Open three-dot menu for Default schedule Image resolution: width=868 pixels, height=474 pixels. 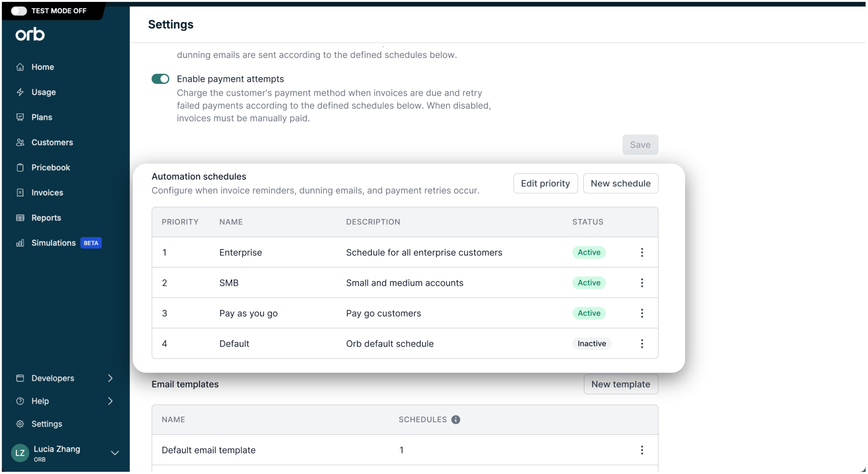point(642,344)
